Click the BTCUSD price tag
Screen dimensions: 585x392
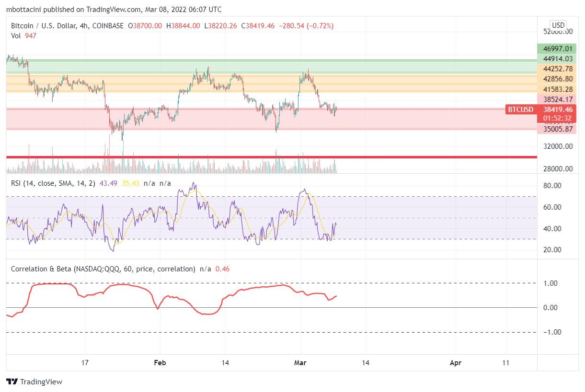coord(520,110)
